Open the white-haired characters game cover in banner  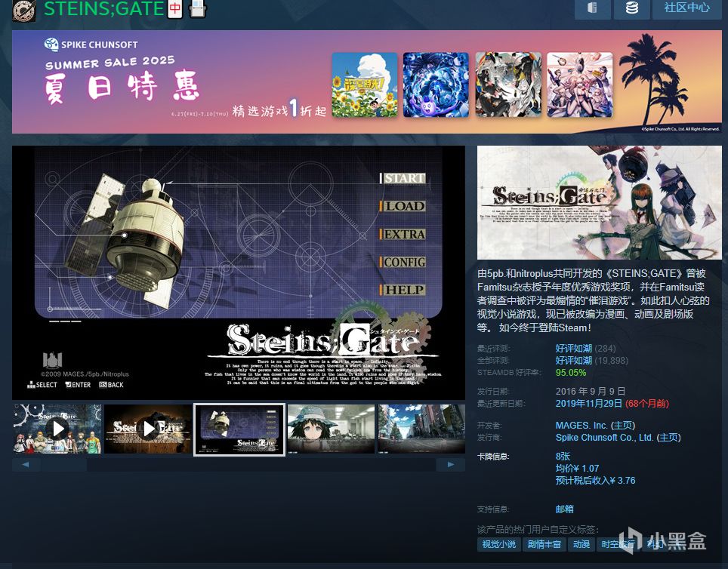508,85
